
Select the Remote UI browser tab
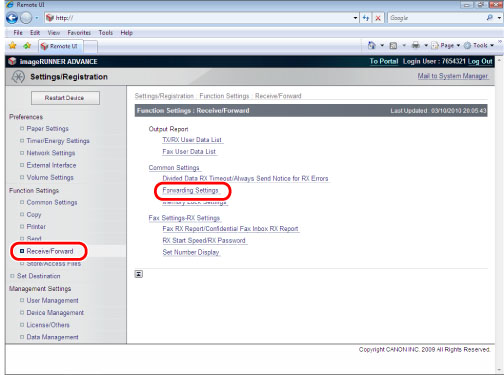pos(61,46)
